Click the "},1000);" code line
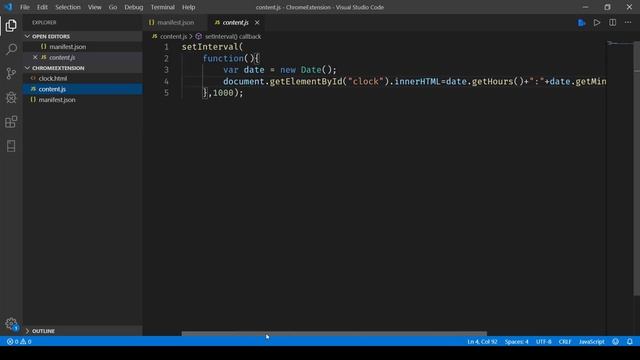Viewport: 640px width, 360px height. point(223,93)
